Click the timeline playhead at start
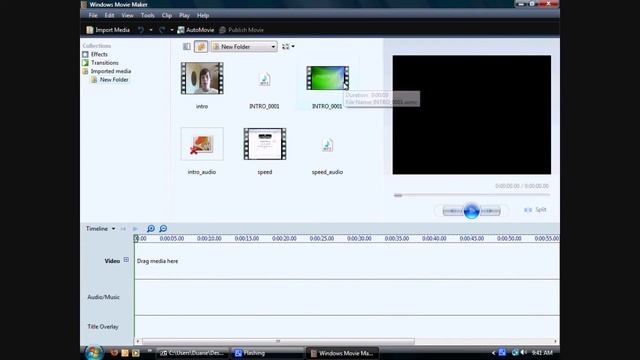This screenshot has width=640, height=360. [136, 238]
